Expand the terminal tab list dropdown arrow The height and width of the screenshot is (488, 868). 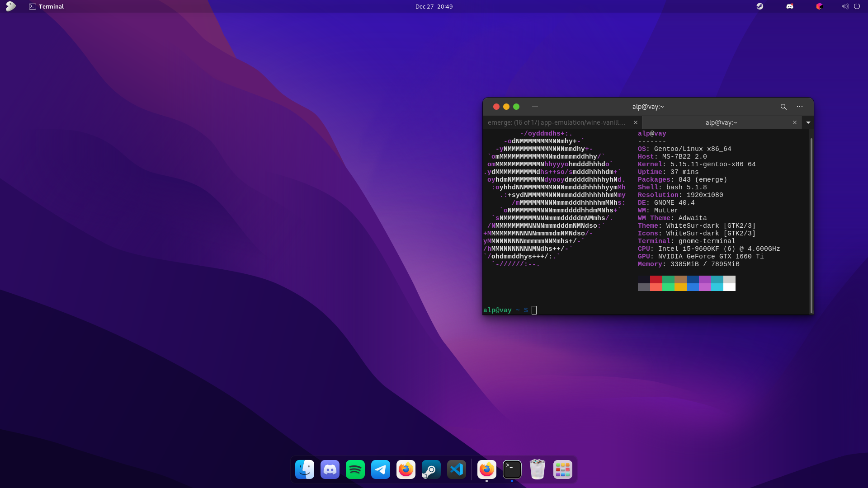click(808, 122)
